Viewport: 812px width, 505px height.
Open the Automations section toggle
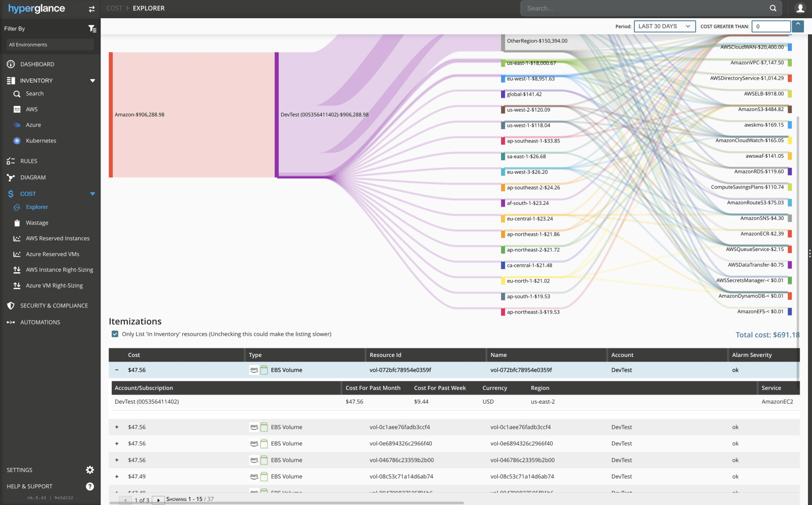click(40, 322)
